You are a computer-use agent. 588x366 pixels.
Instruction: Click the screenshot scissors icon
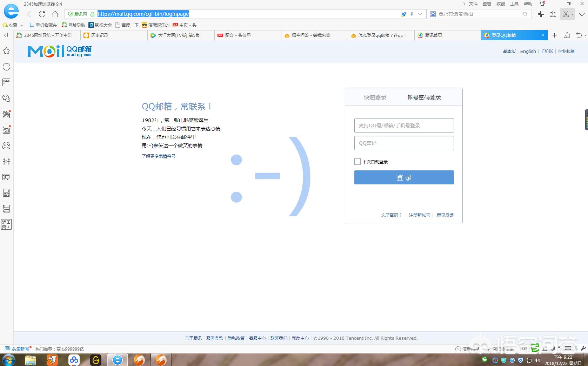click(x=565, y=14)
